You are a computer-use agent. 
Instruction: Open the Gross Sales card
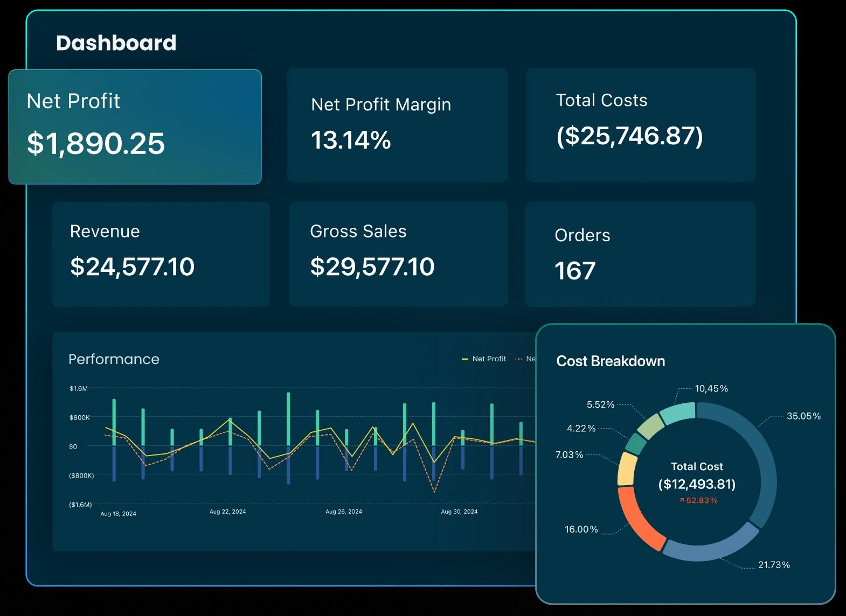[398, 254]
